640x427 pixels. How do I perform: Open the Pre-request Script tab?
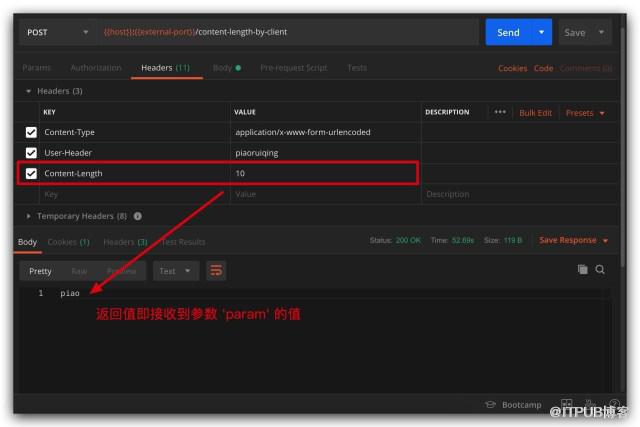click(293, 68)
